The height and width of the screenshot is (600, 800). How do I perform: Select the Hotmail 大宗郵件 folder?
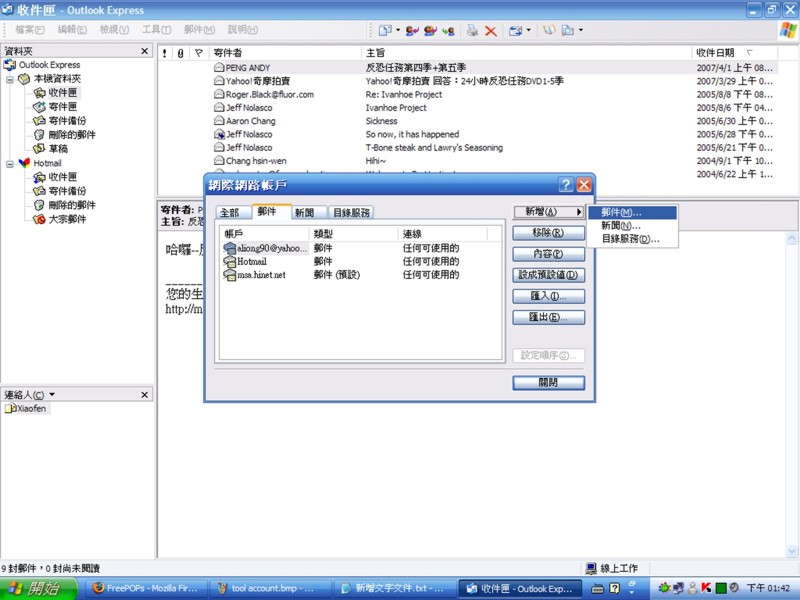point(67,219)
